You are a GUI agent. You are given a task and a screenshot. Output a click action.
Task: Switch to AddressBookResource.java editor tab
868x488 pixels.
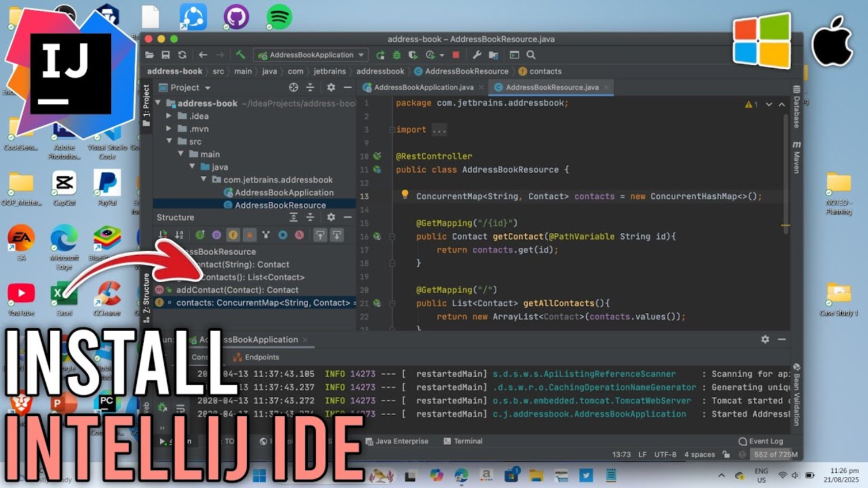click(x=551, y=87)
